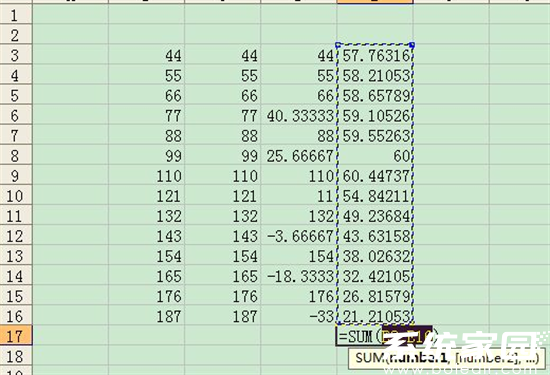Viewport: 550px width, 375px height.
Task: Click cell with value -3.66667
Action: 299,235
